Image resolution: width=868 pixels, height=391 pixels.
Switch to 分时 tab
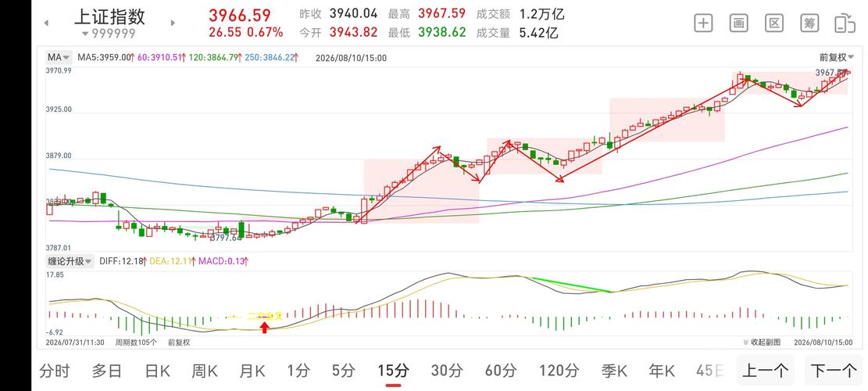pos(54,371)
